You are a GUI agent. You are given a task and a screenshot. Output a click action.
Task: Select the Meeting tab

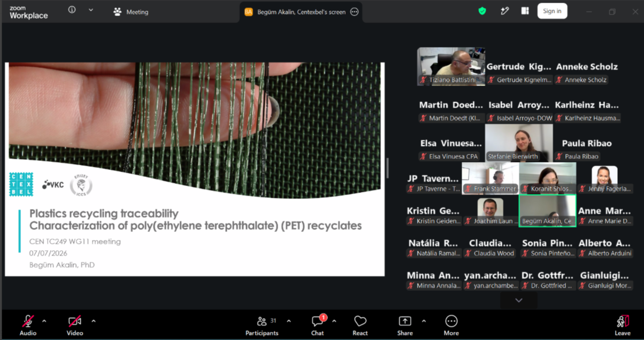131,12
